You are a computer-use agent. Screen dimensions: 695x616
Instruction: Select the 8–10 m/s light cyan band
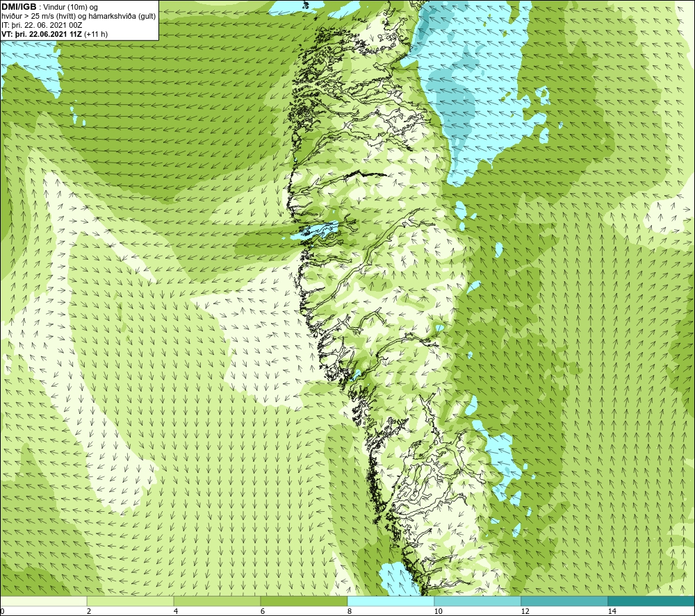[x=391, y=601]
